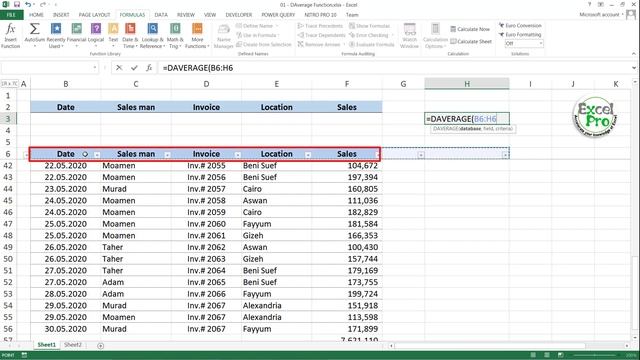Image resolution: width=640 pixels, height=360 pixels.
Task: Open Recently Used functions list
Action: pos(56,36)
